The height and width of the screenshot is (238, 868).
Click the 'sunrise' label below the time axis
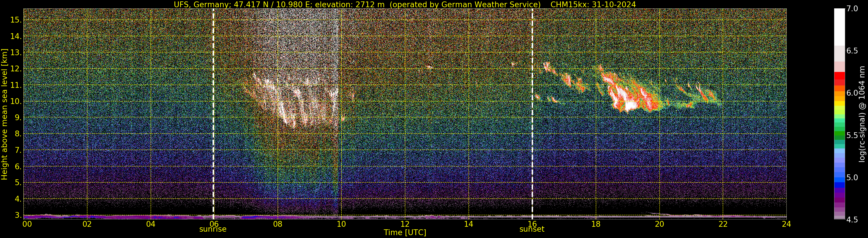[x=213, y=229]
